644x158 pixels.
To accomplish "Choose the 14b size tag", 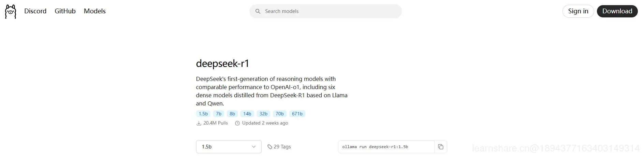I will click(x=247, y=114).
